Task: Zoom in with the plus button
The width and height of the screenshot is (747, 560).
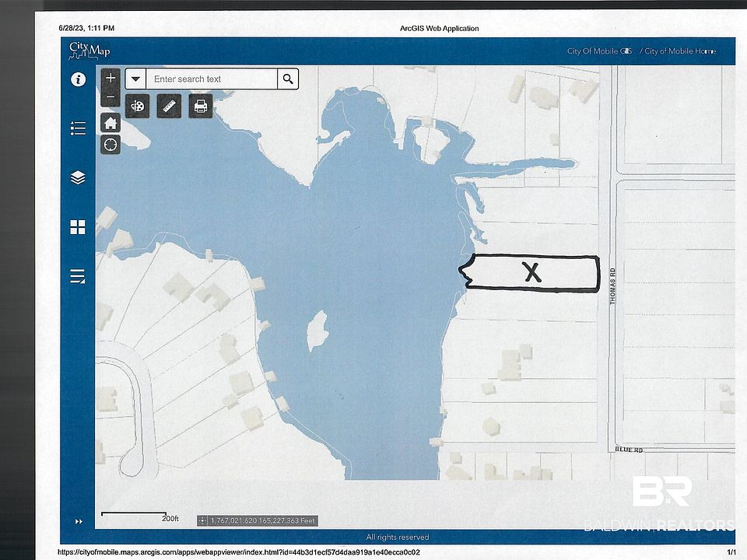Action: pyautogui.click(x=110, y=78)
